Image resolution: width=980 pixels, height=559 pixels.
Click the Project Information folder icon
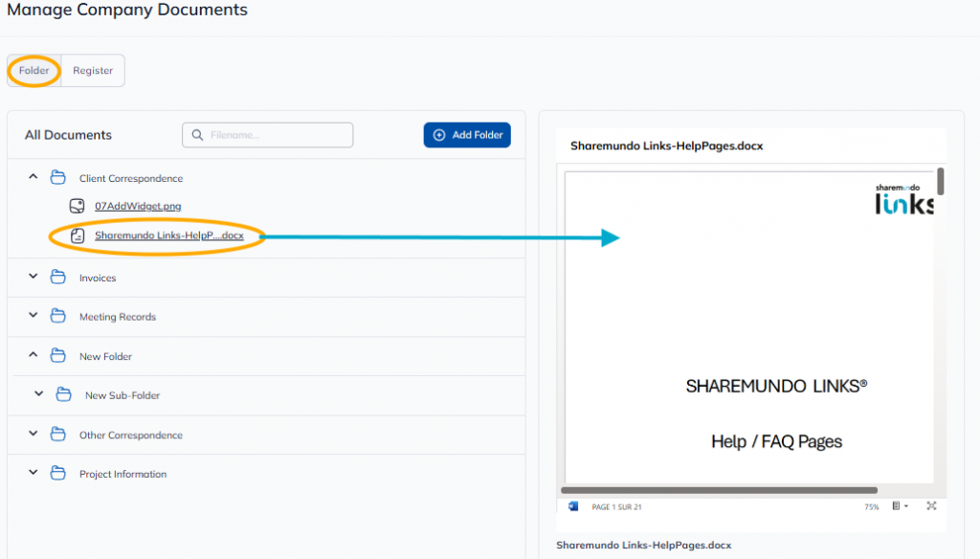click(x=58, y=473)
